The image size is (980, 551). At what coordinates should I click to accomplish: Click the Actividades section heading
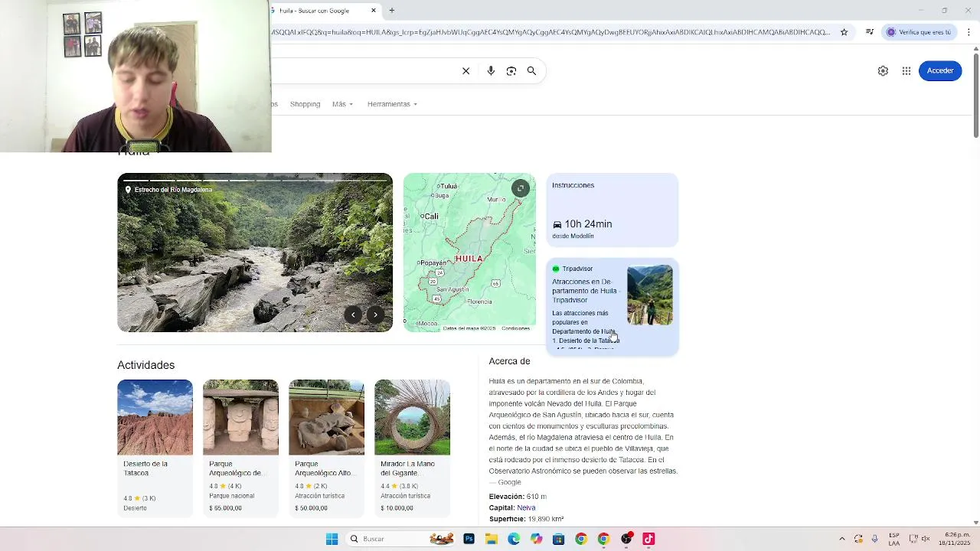[145, 365]
